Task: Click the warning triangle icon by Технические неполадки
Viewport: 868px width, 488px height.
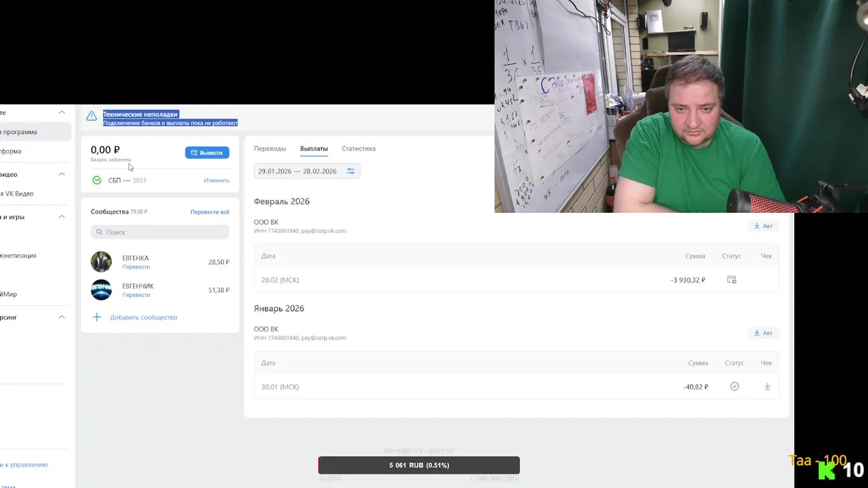Action: coord(92,116)
